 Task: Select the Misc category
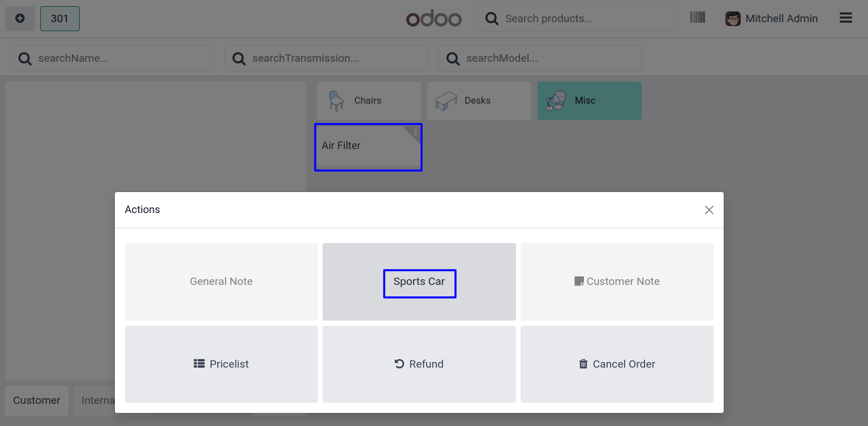[589, 101]
